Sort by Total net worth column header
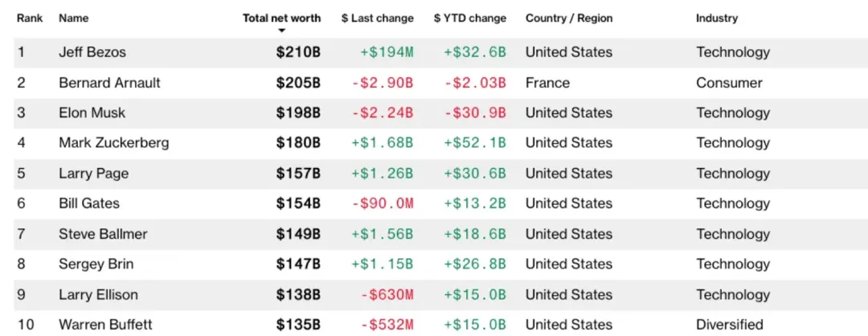Screen dimensions: 868x336 282,18
